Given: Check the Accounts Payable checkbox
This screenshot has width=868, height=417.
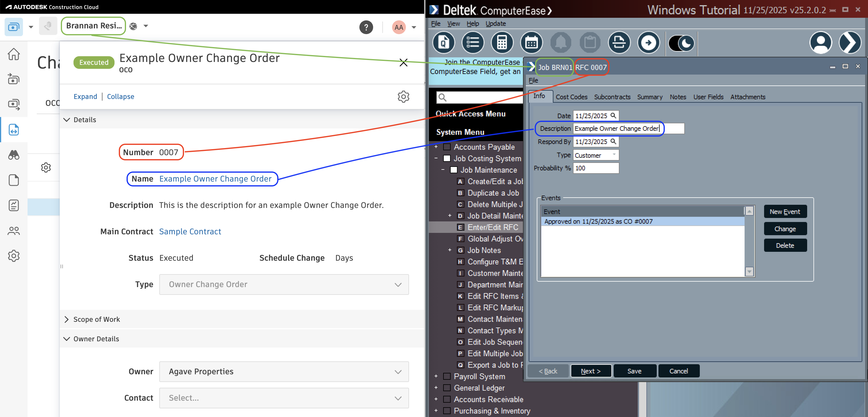Looking at the screenshot, I should 447,147.
